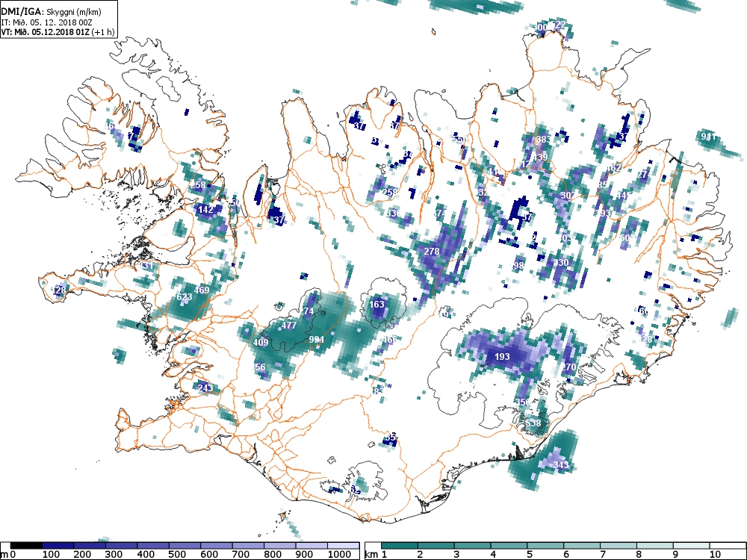Click the '700' label on the metre scale
This screenshot has width=747, height=560.
click(241, 554)
